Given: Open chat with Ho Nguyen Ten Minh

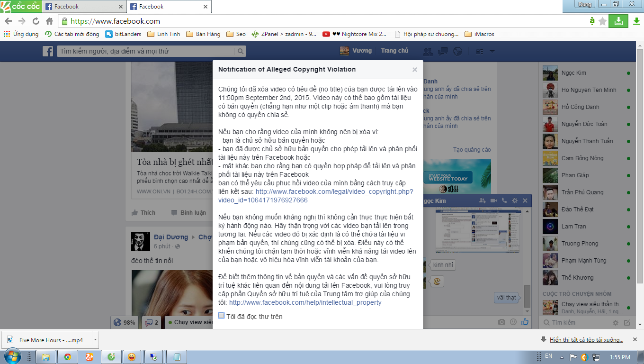Looking at the screenshot, I should (587, 90).
